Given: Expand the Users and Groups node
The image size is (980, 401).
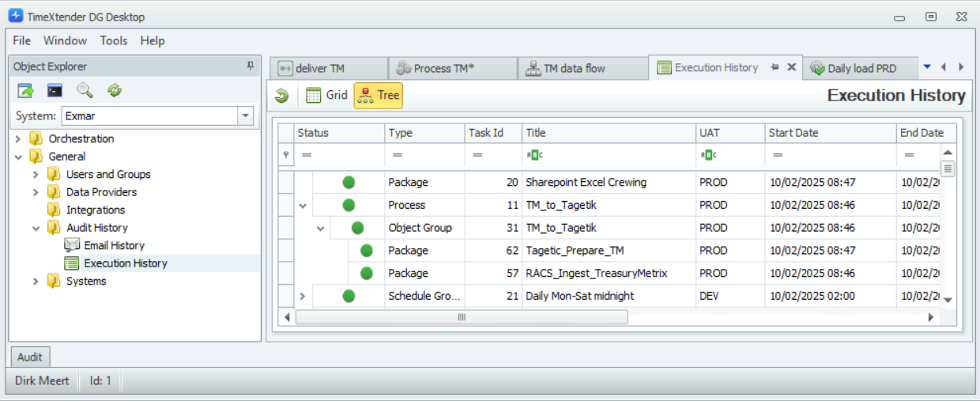Looking at the screenshot, I should tap(36, 174).
